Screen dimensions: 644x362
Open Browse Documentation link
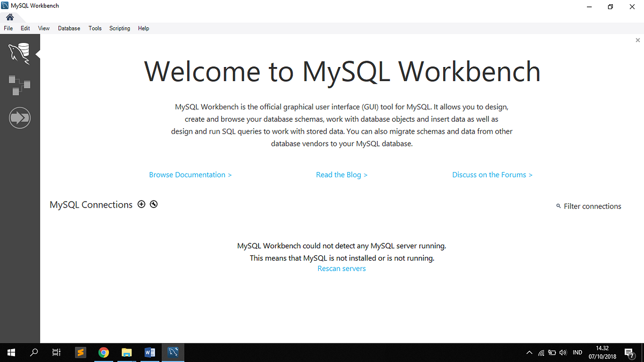[190, 174]
